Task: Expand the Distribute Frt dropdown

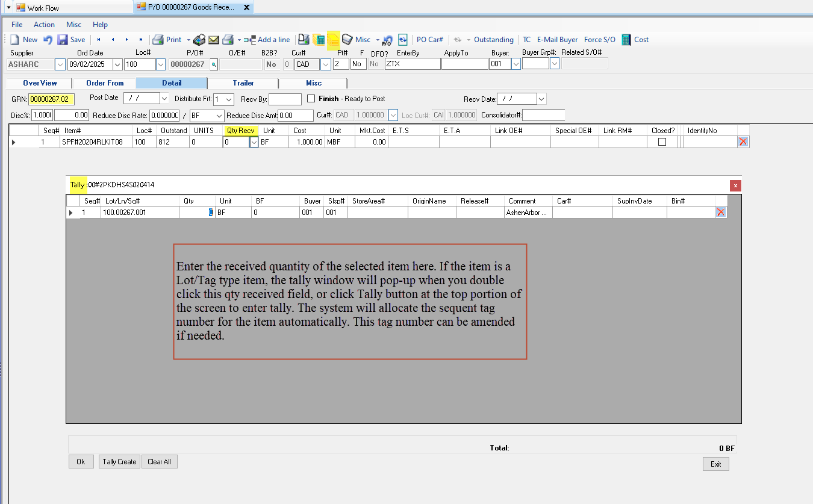Action: coord(229,99)
